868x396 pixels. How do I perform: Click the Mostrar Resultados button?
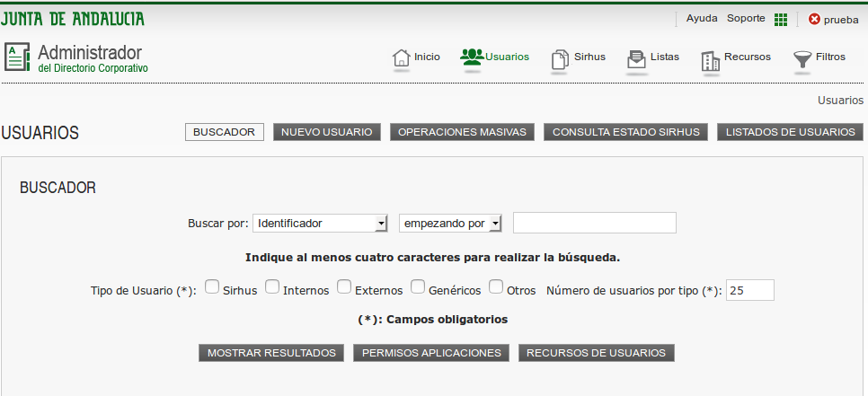pos(271,353)
